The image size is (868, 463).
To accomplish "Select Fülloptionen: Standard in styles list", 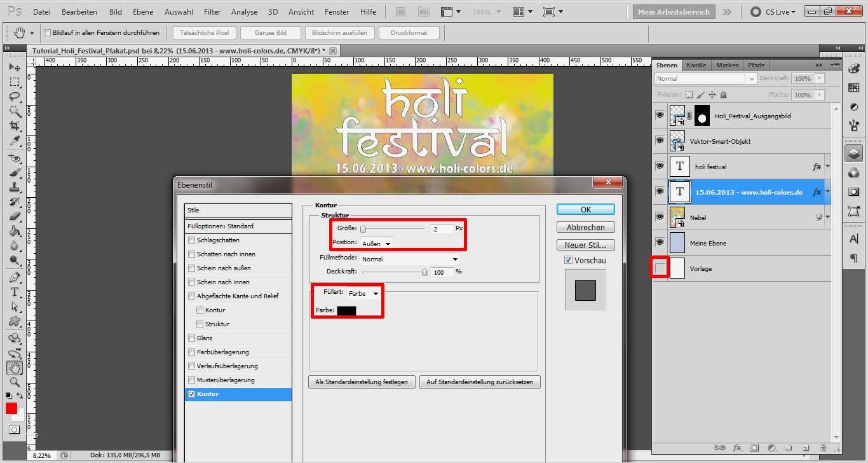I will click(x=238, y=226).
